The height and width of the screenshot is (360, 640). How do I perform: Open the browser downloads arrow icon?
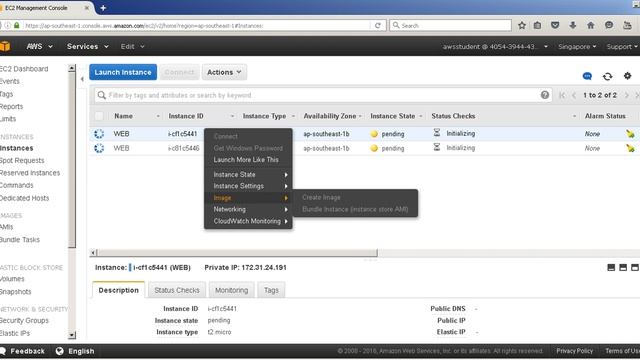click(573, 25)
